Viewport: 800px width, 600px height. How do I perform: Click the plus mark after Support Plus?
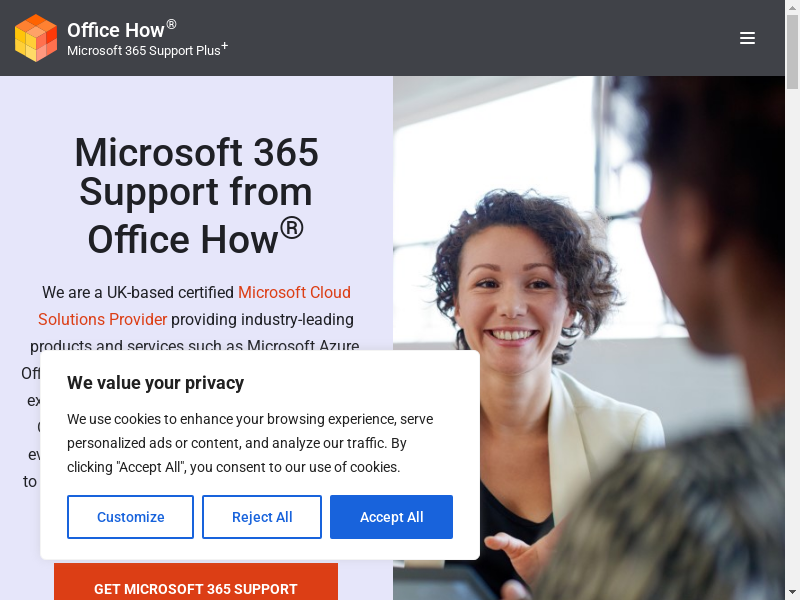tap(224, 46)
